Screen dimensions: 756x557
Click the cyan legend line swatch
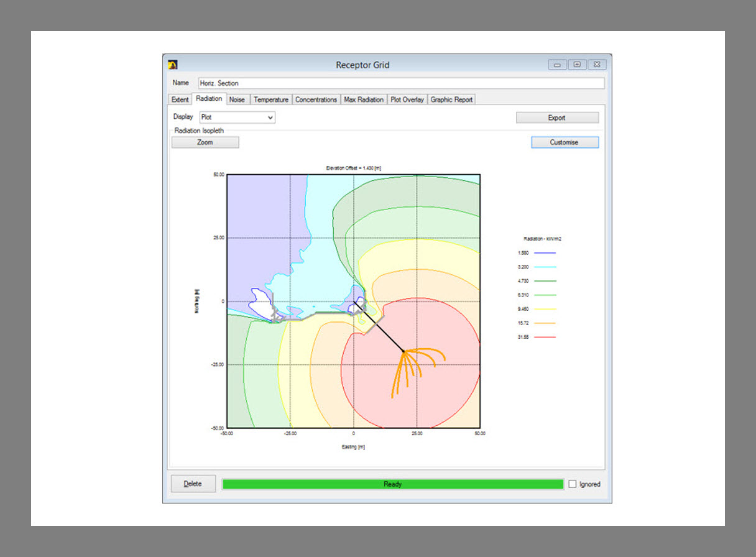[x=545, y=267]
